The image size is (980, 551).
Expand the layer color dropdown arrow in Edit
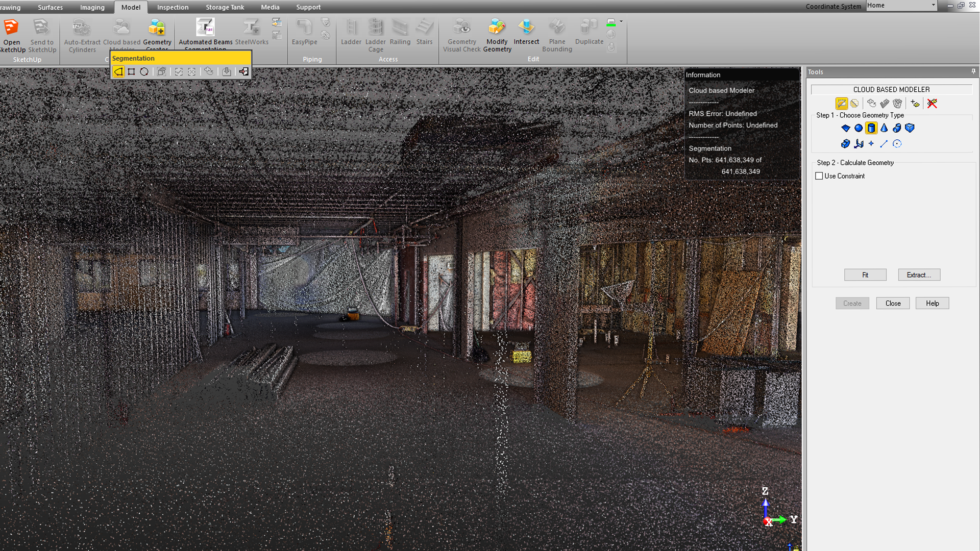[x=621, y=22]
